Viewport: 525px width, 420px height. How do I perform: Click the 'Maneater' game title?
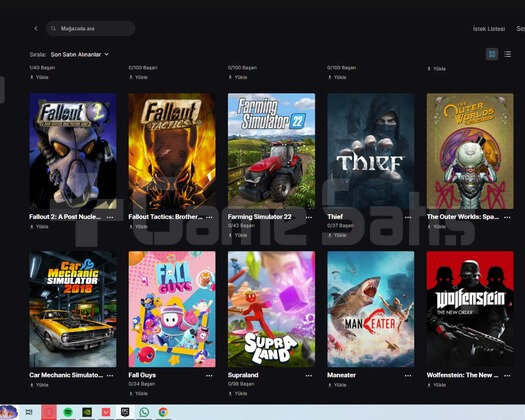(x=341, y=375)
